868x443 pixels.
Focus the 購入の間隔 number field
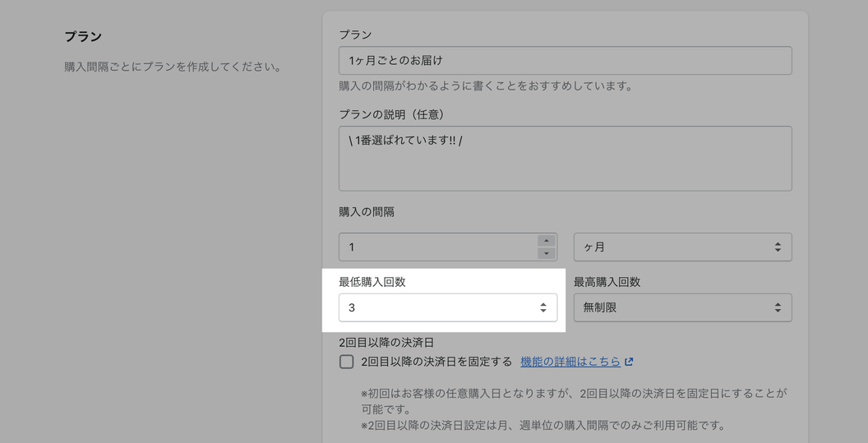436,247
